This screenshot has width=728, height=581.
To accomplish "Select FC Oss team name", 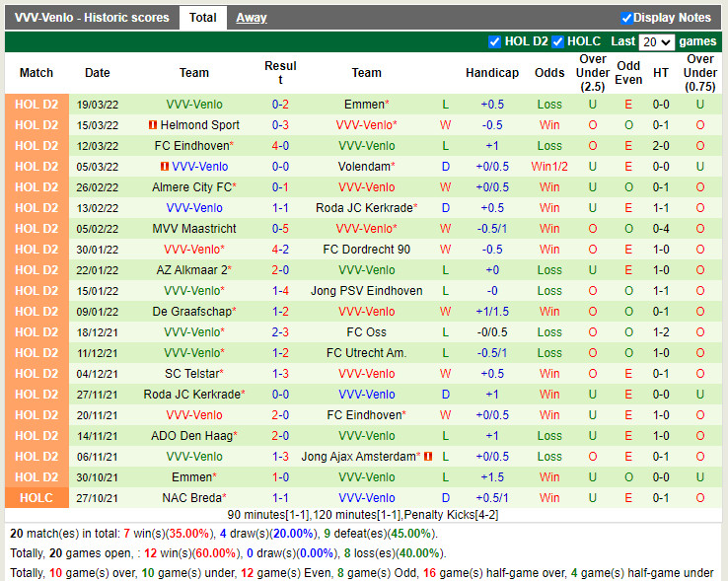I will pyautogui.click(x=366, y=332).
